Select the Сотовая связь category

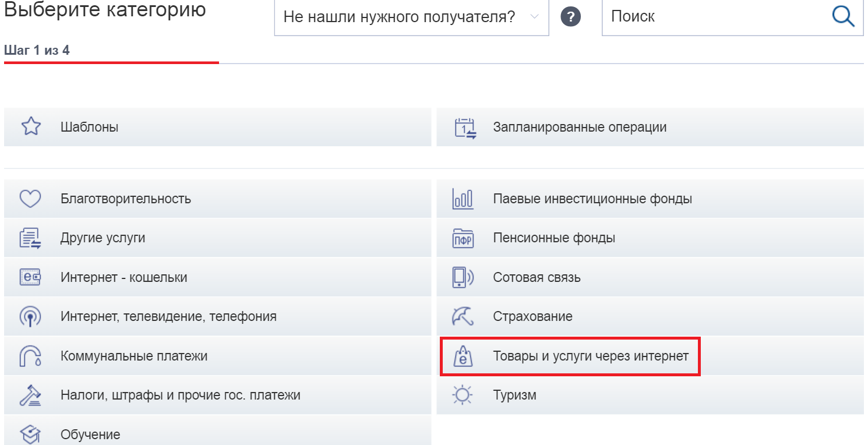(537, 278)
